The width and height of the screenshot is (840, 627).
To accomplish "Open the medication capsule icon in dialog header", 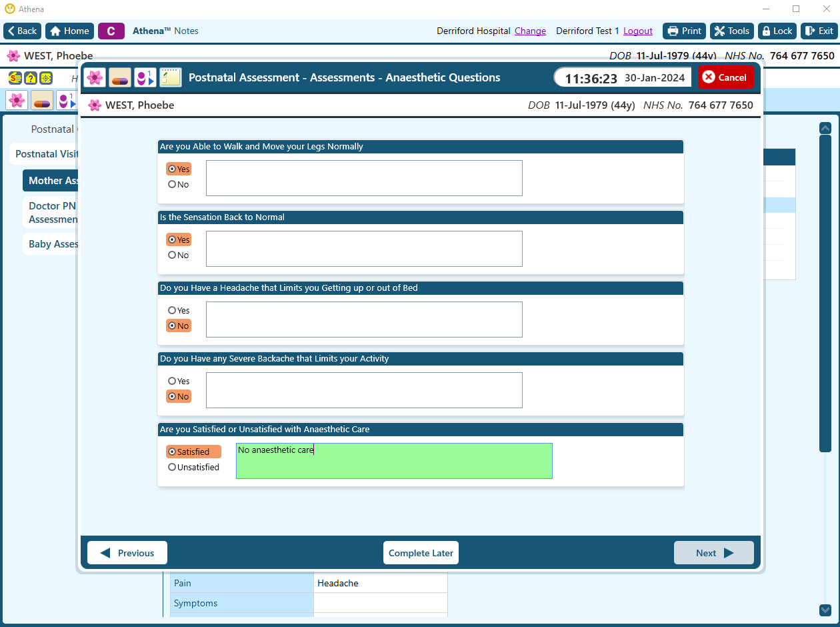I will click(120, 77).
